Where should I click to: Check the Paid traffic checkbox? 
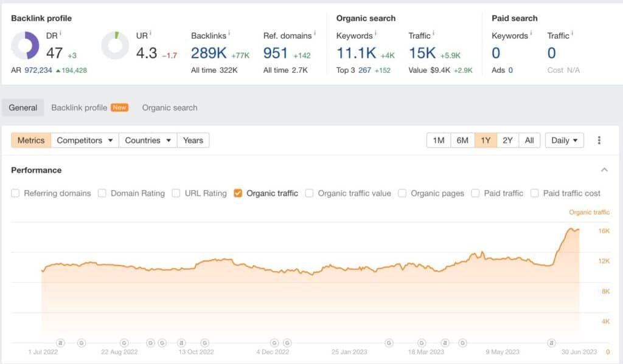pyautogui.click(x=475, y=193)
